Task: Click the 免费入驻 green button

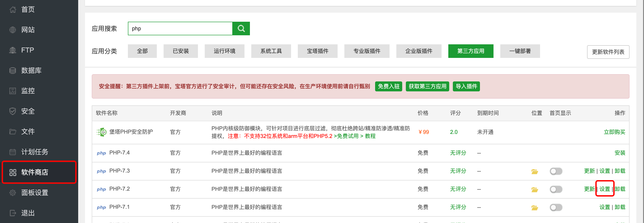Action: coord(388,86)
